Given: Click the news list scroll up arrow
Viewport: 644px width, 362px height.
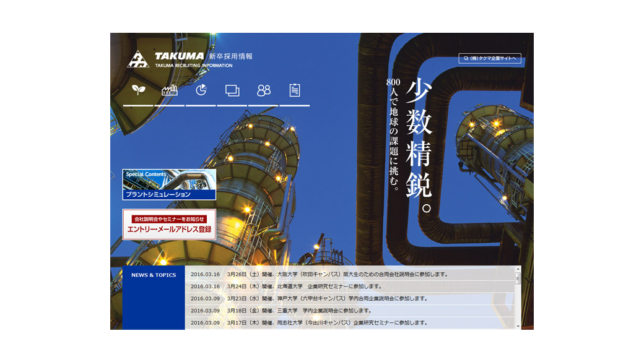Looking at the screenshot, I should [518, 270].
